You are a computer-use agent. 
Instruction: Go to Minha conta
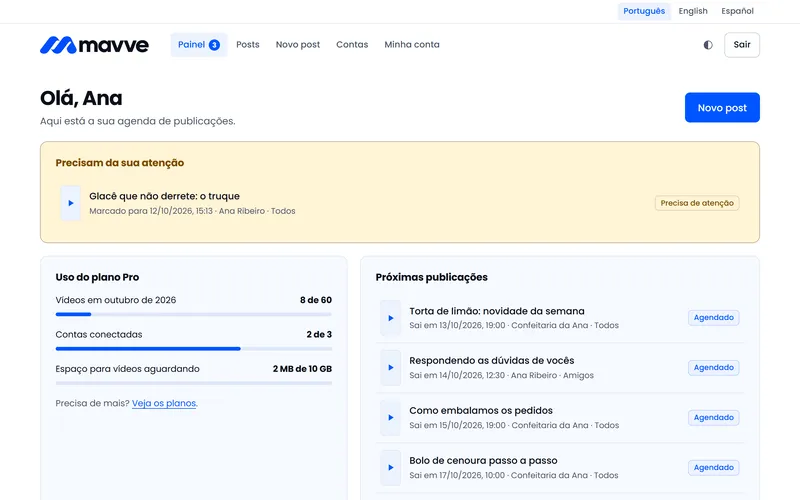tap(412, 45)
